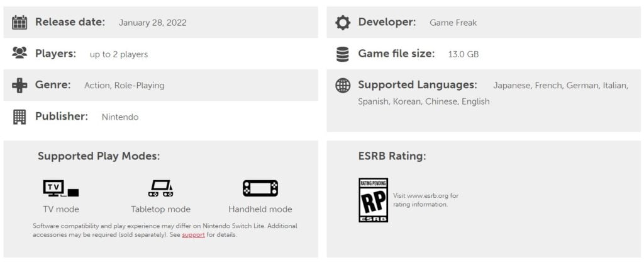Screen dimensions: 644x264
Task: Click the Tabletop mode icon
Action: click(160, 188)
